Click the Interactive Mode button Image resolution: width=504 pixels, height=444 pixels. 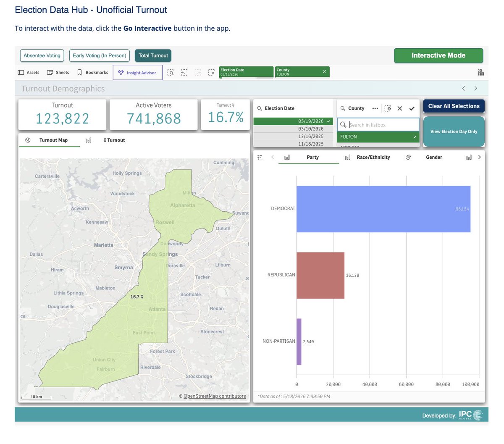(x=438, y=55)
